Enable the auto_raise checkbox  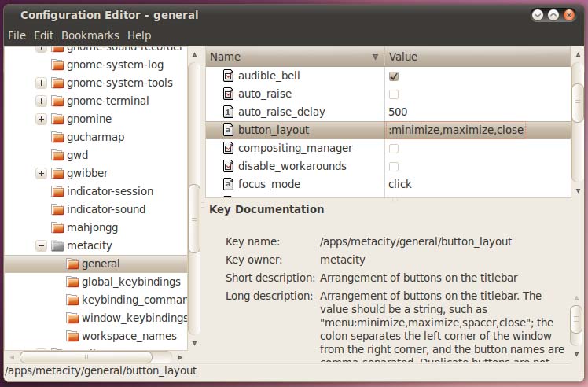(x=394, y=94)
